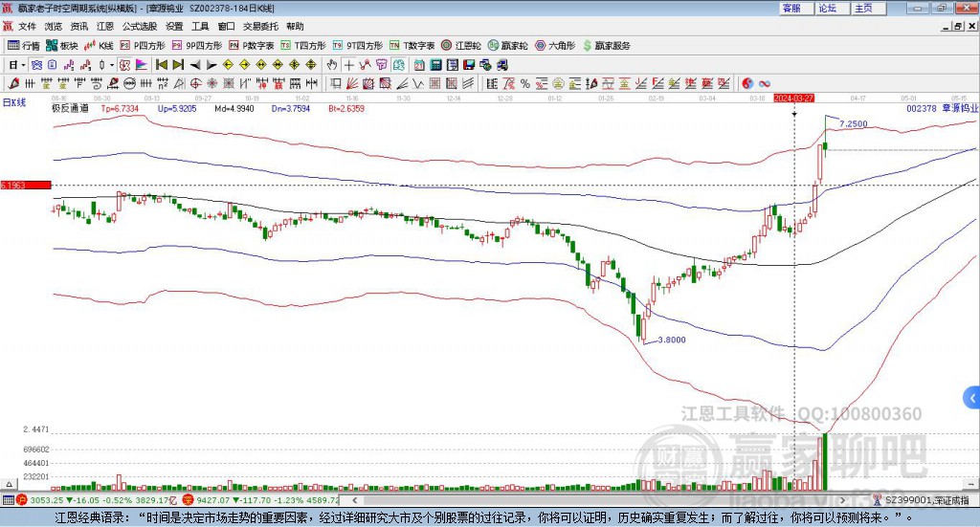Open 赢家服务 with the dollar icon

pyautogui.click(x=606, y=46)
